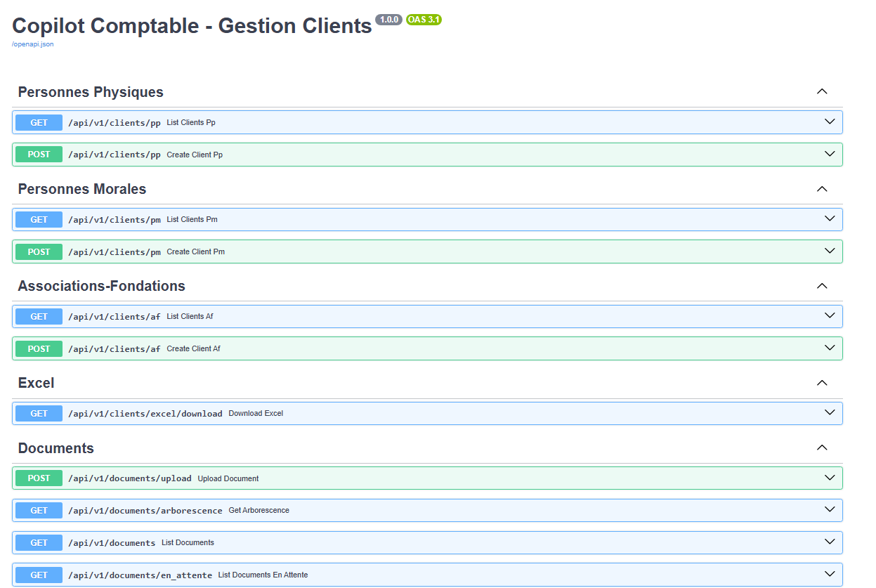The image size is (876, 588).
Task: Select the Documents section heading
Action: pyautogui.click(x=55, y=448)
